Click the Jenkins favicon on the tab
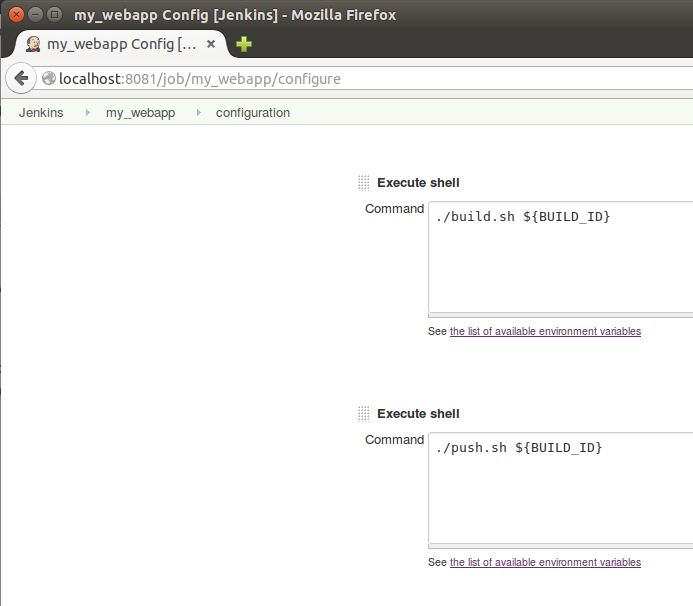This screenshot has height=606, width=693. point(33,44)
